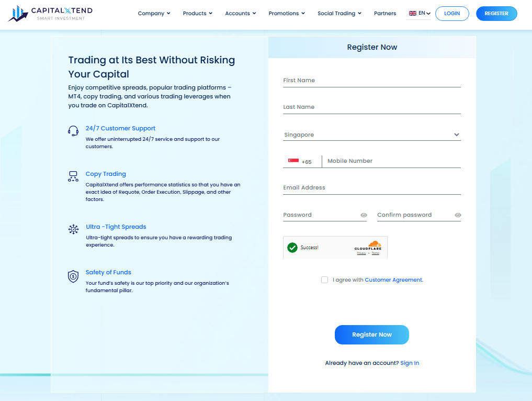Click the REGISTER button in header

click(496, 14)
